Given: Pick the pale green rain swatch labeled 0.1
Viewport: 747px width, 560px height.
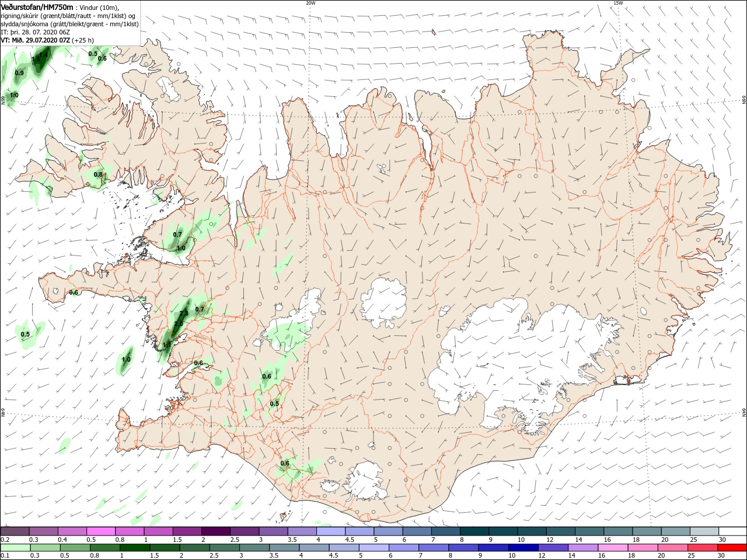Looking at the screenshot, I should [x=15, y=548].
